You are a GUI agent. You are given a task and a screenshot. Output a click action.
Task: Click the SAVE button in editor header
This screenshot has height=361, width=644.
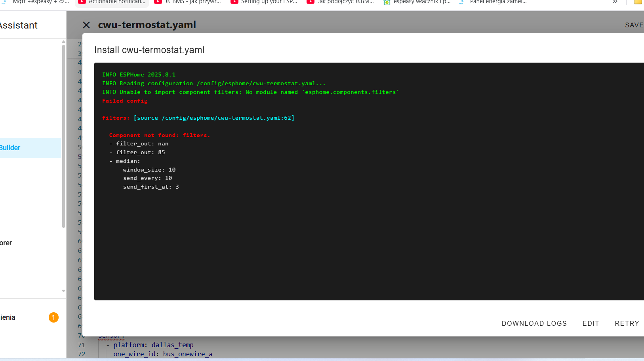click(x=634, y=25)
